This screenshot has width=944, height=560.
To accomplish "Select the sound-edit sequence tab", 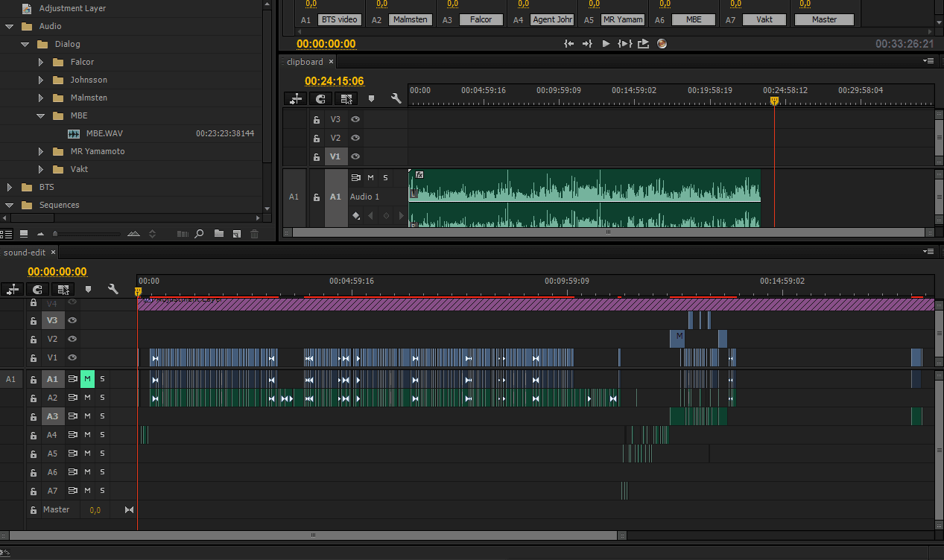I will click(x=25, y=252).
